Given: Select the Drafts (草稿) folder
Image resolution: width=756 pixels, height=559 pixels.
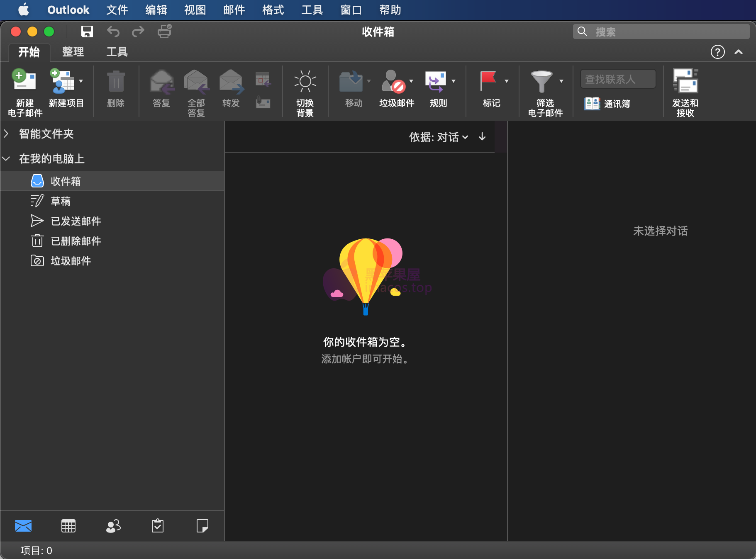Looking at the screenshot, I should pos(61,201).
